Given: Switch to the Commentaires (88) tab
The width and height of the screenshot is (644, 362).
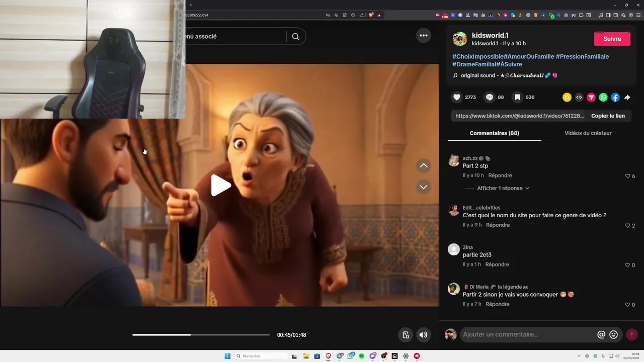Looking at the screenshot, I should point(494,133).
